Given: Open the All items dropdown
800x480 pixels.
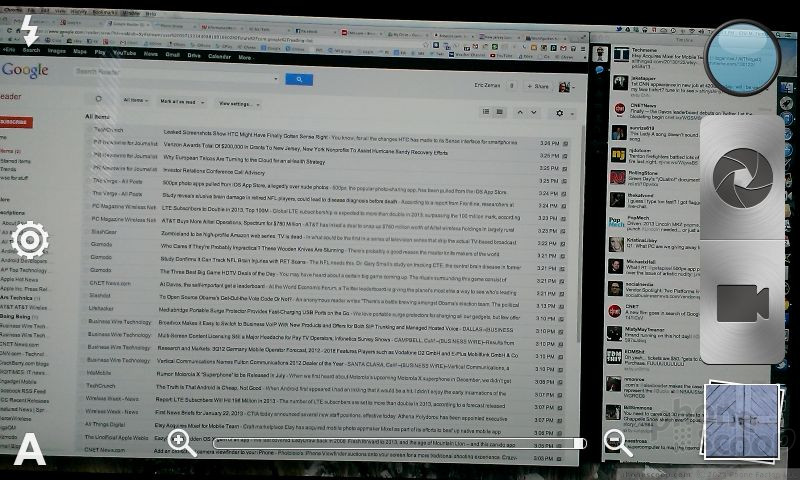Looking at the screenshot, I should tap(135, 100).
